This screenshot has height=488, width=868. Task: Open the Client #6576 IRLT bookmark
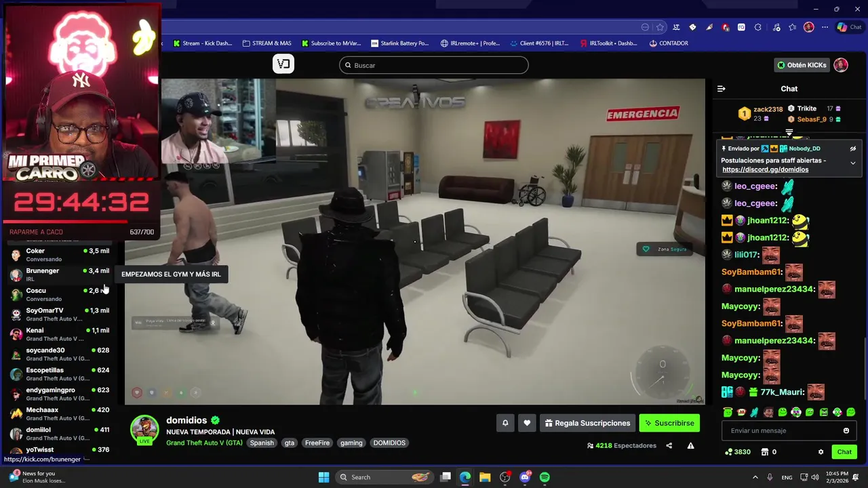pyautogui.click(x=539, y=43)
